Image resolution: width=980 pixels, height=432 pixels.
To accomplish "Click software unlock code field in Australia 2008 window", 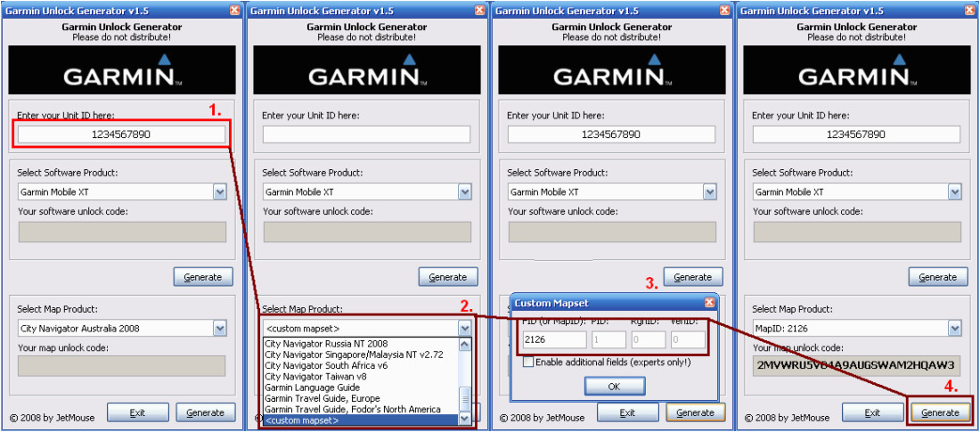I will 121,232.
